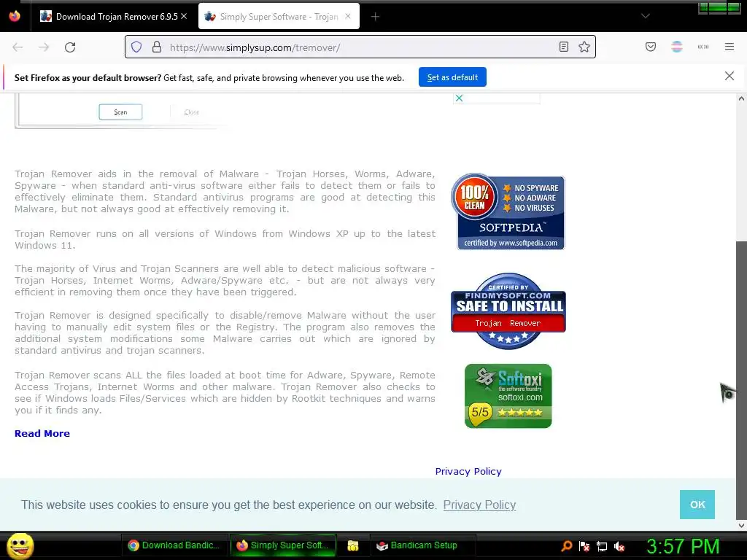This screenshot has height=560, width=747.
Task: Click the network tray icon
Action: click(602, 546)
